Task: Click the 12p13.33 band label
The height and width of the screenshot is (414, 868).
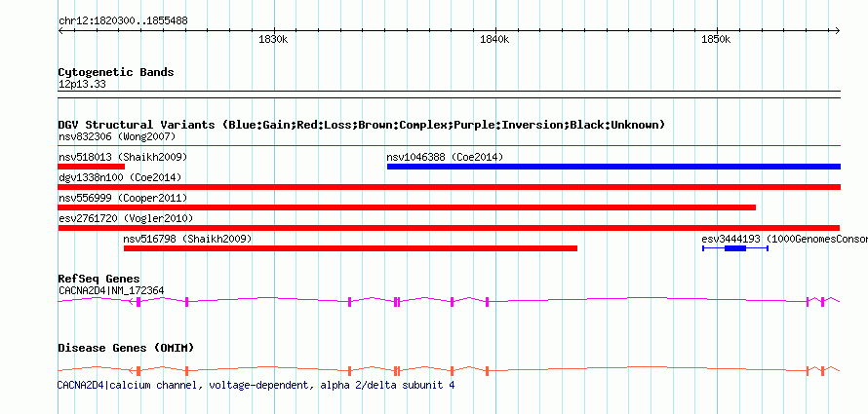Action: click(x=82, y=85)
